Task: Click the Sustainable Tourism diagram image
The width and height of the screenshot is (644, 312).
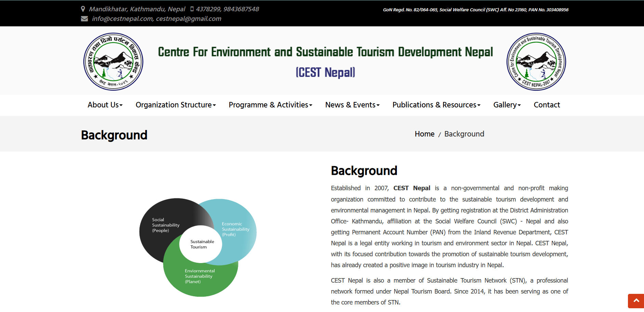Action: coord(200,244)
